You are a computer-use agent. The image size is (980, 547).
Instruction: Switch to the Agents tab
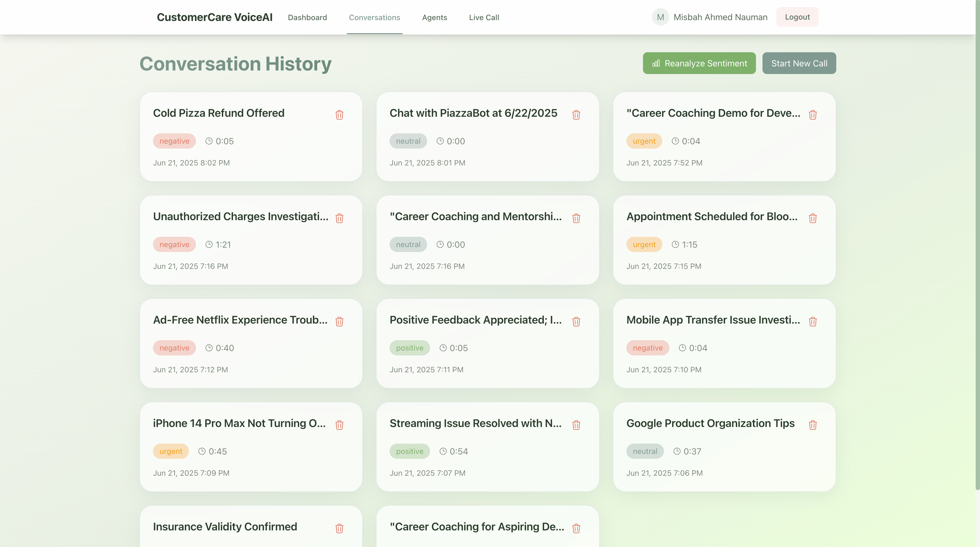pyautogui.click(x=434, y=17)
